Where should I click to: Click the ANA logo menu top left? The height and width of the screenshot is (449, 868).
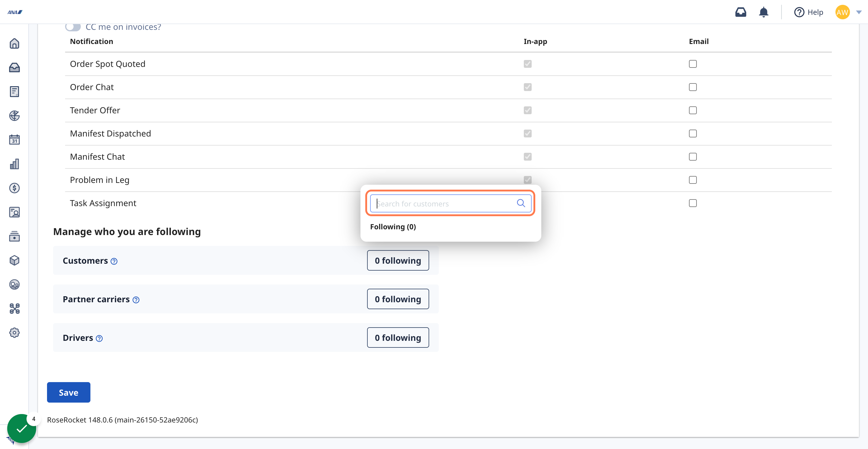pyautogui.click(x=15, y=11)
